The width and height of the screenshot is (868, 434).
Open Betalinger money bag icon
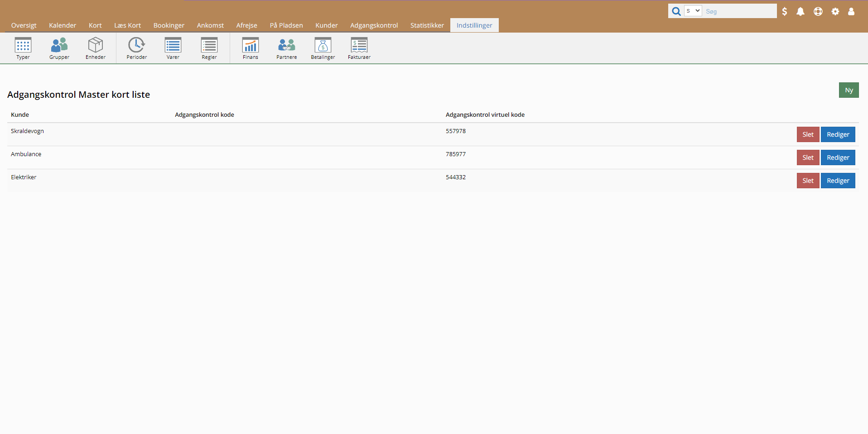pos(323,46)
